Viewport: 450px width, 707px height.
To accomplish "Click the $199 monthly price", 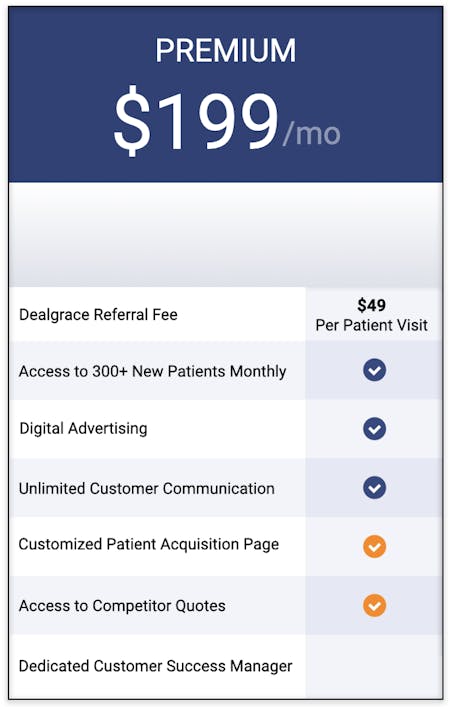I will tap(196, 121).
